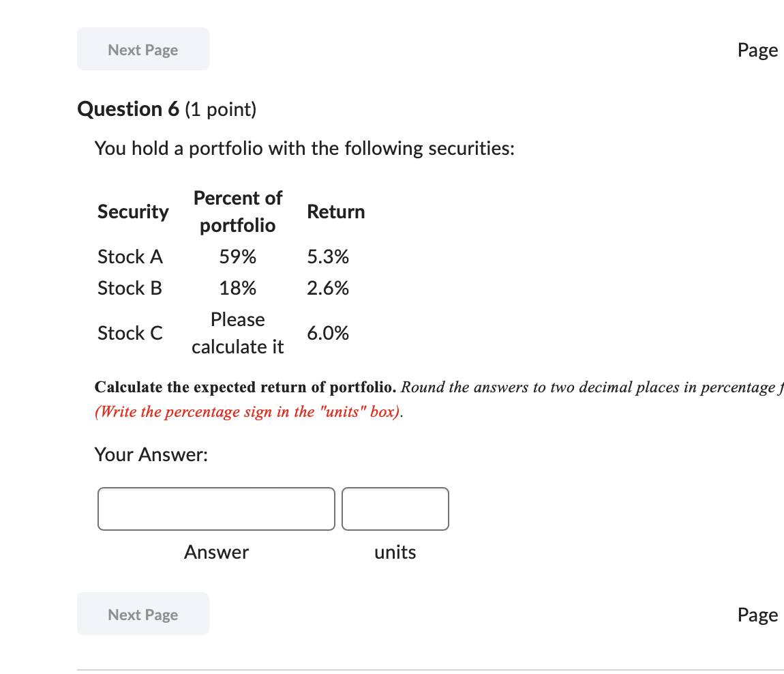This screenshot has width=784, height=674.
Task: Click the Security column header
Action: [x=133, y=211]
